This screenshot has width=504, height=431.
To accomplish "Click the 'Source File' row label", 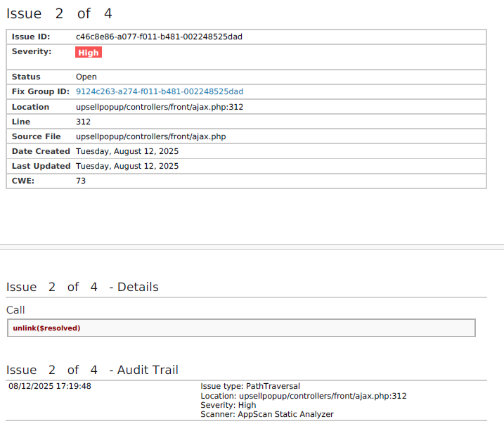I will tap(36, 136).
